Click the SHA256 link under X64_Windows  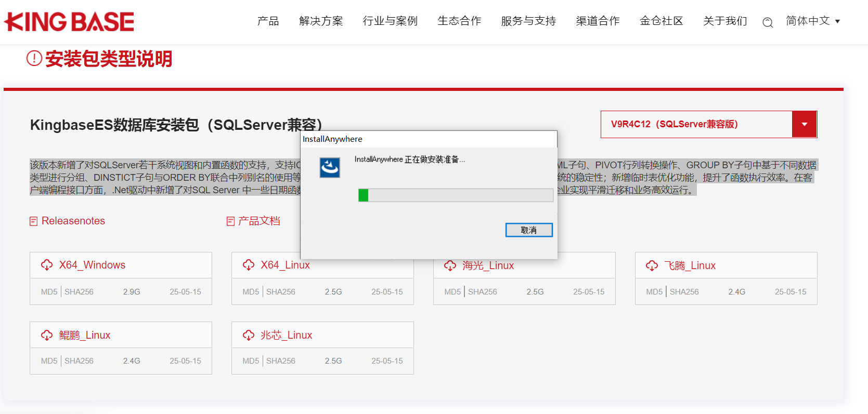79,292
